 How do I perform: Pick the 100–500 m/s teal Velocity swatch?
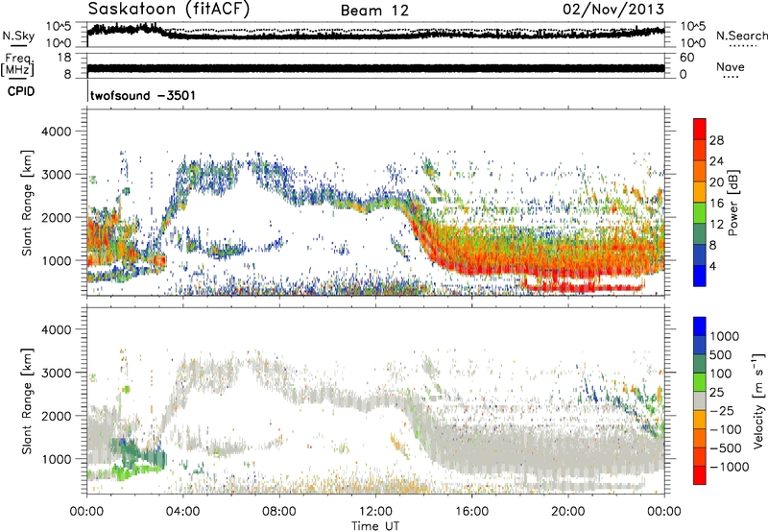coord(700,364)
